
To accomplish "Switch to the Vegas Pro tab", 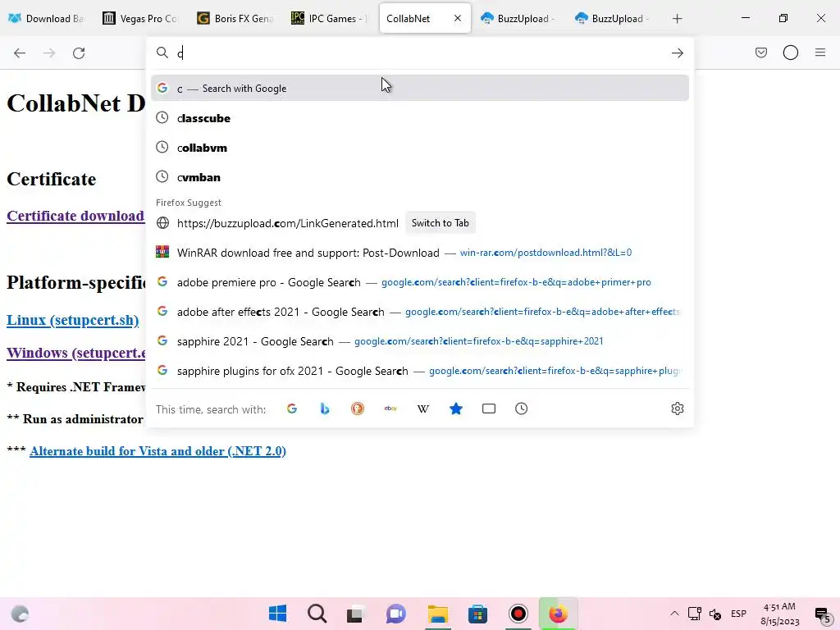I will coord(141,18).
